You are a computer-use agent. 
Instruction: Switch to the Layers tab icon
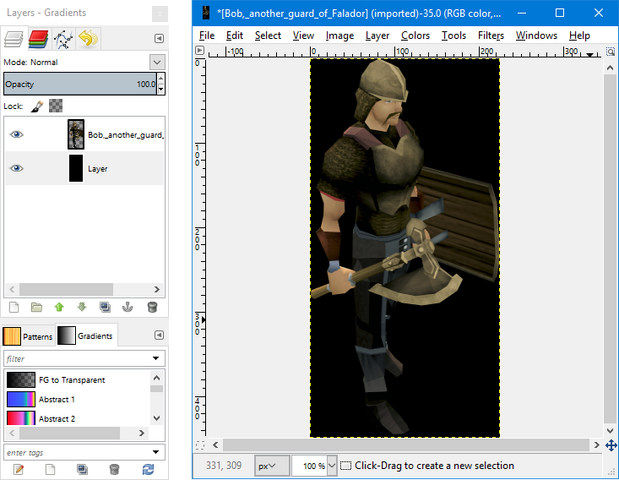[13, 39]
